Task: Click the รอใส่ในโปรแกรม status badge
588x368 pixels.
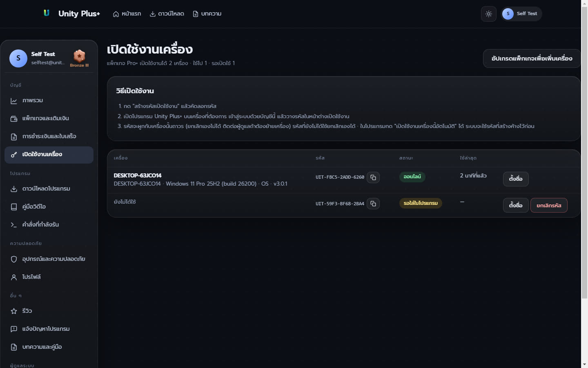Action: (421, 203)
